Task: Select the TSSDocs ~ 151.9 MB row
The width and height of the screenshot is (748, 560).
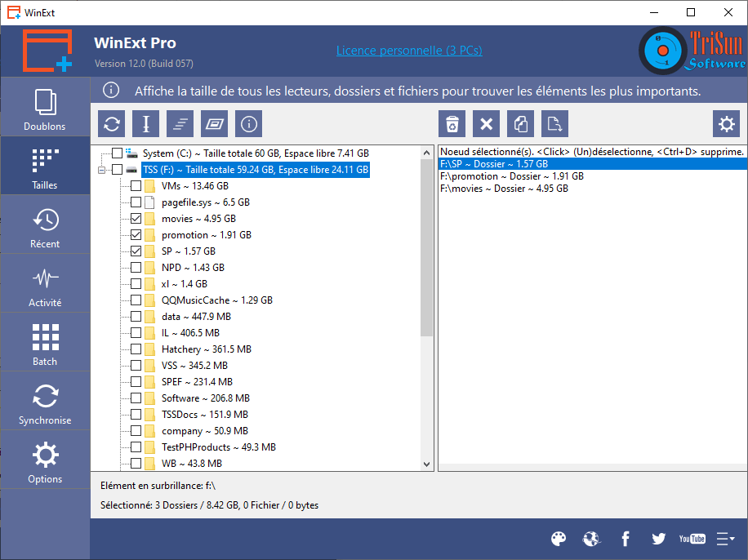Action: tap(205, 415)
